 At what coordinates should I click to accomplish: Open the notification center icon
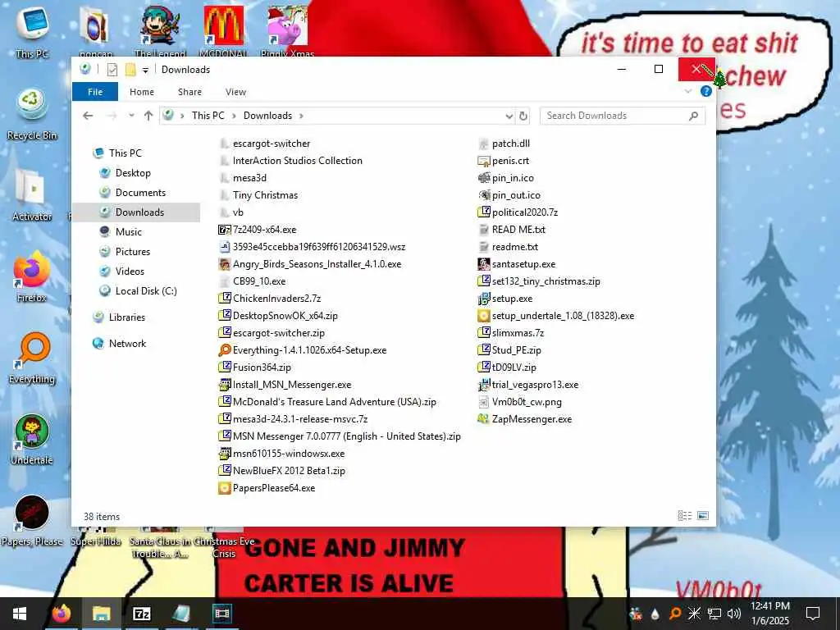813,614
